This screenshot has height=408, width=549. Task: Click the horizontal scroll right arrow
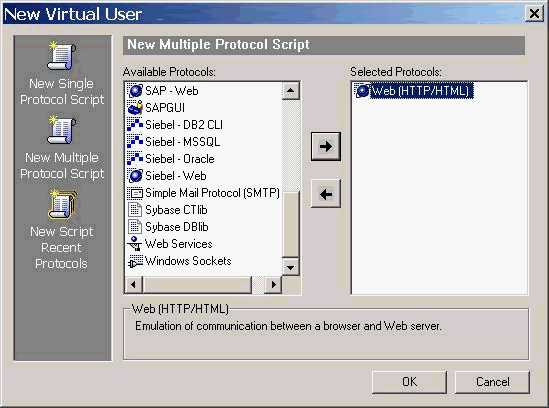pos(273,284)
